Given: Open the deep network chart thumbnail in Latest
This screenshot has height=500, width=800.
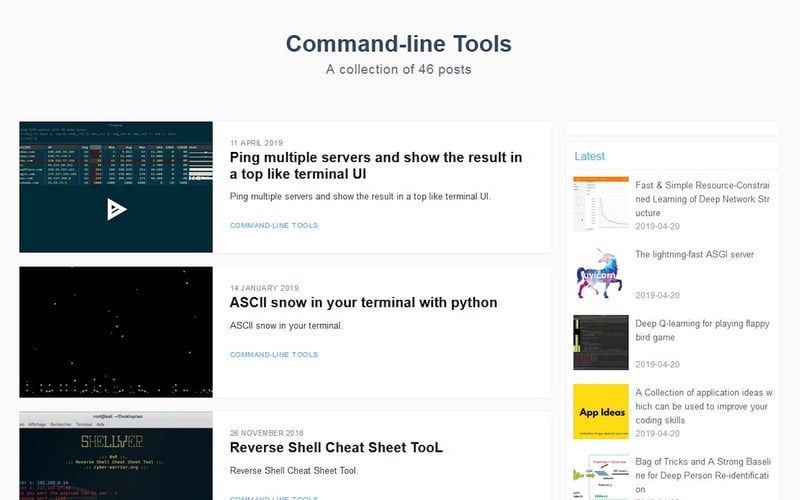Looking at the screenshot, I should point(601,204).
